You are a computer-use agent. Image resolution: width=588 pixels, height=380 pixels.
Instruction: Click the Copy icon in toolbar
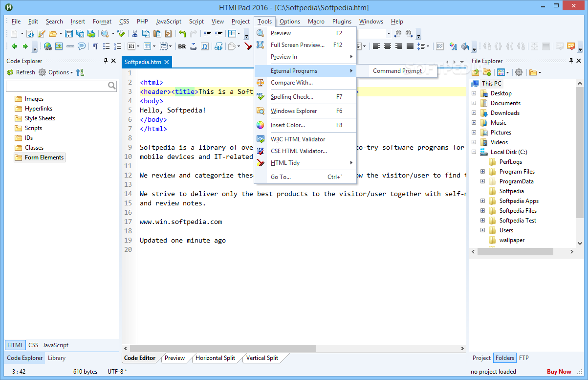pyautogui.click(x=146, y=34)
